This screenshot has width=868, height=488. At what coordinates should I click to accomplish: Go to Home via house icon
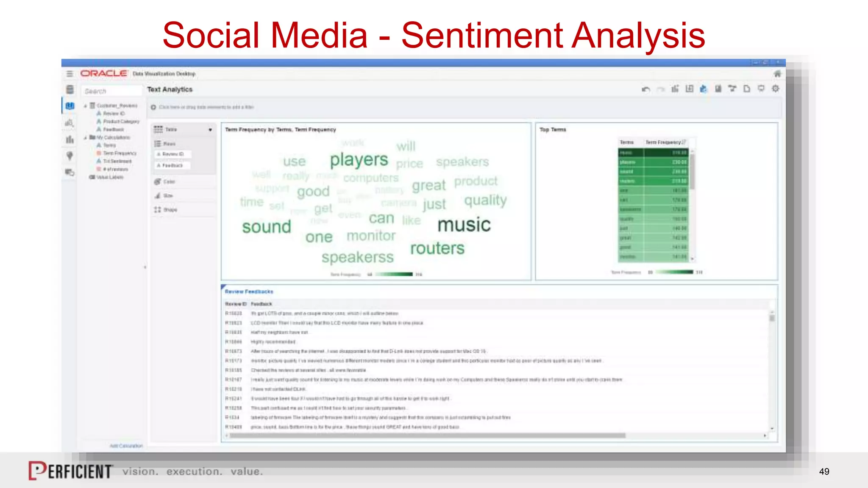pos(777,74)
